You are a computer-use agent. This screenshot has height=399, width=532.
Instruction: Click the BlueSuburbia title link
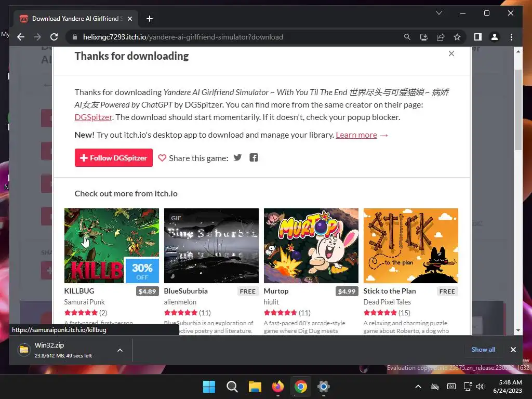[185, 291]
